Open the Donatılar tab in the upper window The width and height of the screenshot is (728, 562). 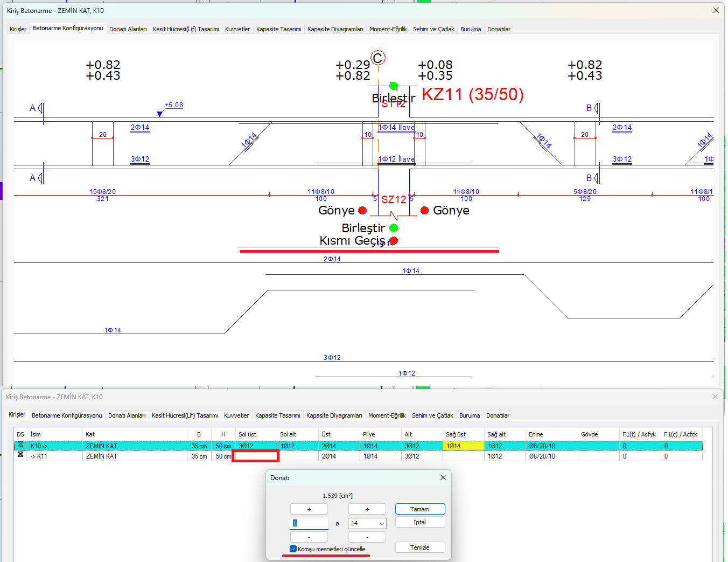(499, 29)
